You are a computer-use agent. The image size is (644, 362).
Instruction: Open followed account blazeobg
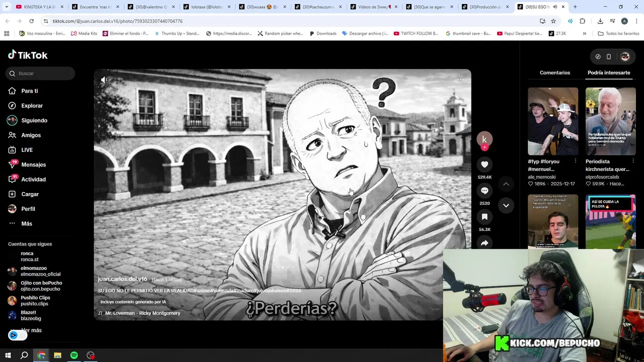pos(30,315)
